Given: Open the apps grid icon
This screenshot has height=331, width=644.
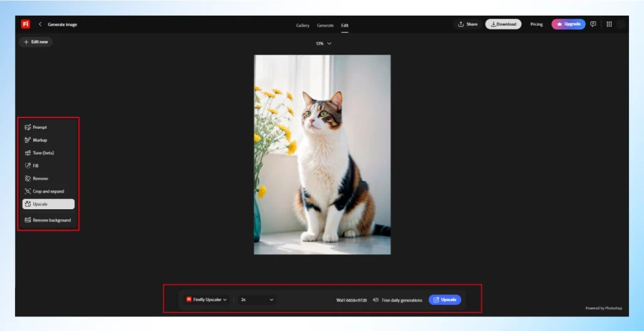Looking at the screenshot, I should [609, 24].
